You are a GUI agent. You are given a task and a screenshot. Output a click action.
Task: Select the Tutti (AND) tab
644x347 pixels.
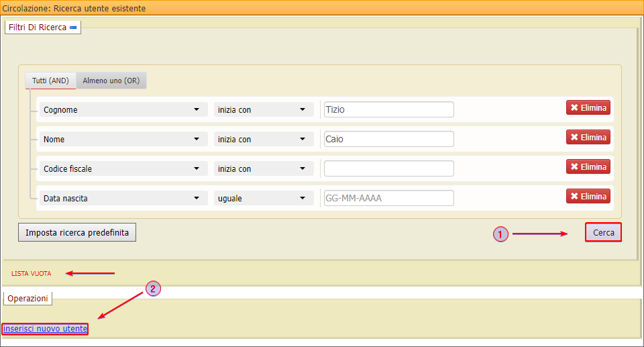click(50, 81)
